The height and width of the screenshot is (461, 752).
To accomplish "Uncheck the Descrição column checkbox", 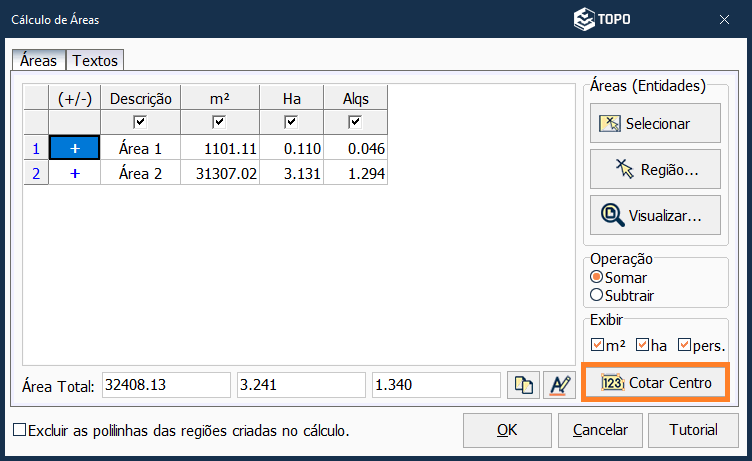I will [141, 122].
